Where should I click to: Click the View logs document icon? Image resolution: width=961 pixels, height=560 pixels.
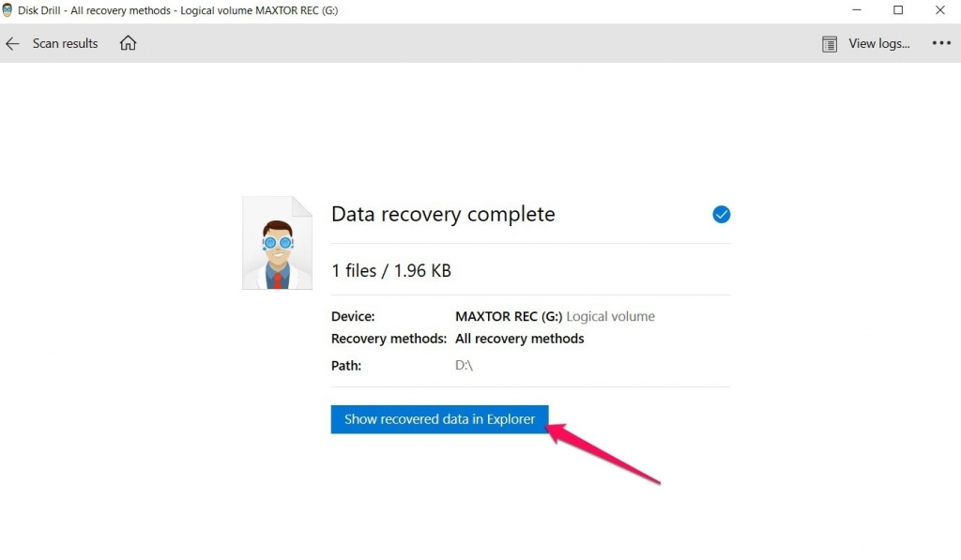click(830, 43)
